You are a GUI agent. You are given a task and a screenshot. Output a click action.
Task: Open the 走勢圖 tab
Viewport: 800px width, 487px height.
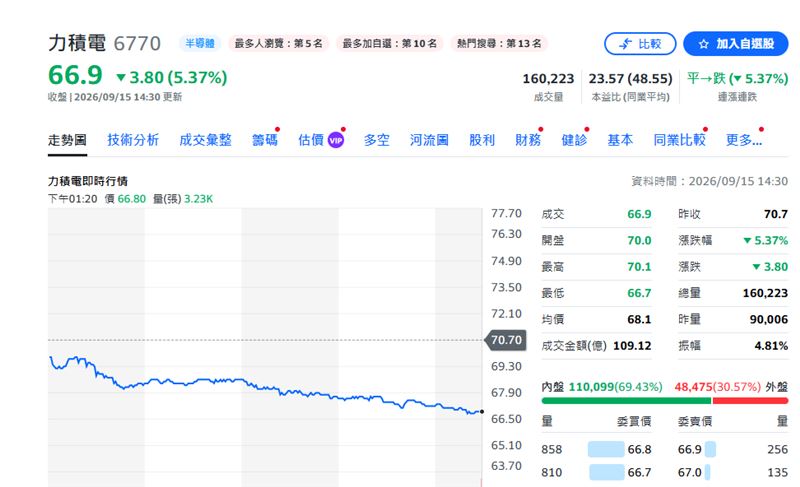pyautogui.click(x=67, y=140)
